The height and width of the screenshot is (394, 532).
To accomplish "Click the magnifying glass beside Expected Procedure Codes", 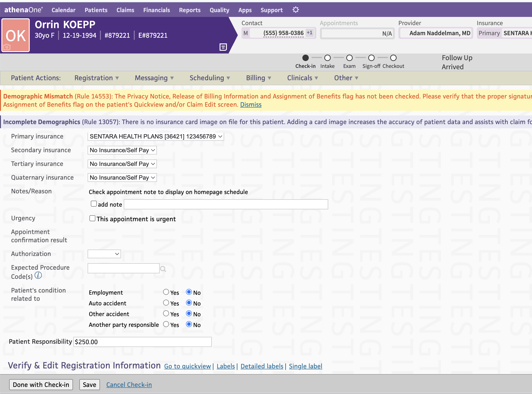I will [163, 269].
